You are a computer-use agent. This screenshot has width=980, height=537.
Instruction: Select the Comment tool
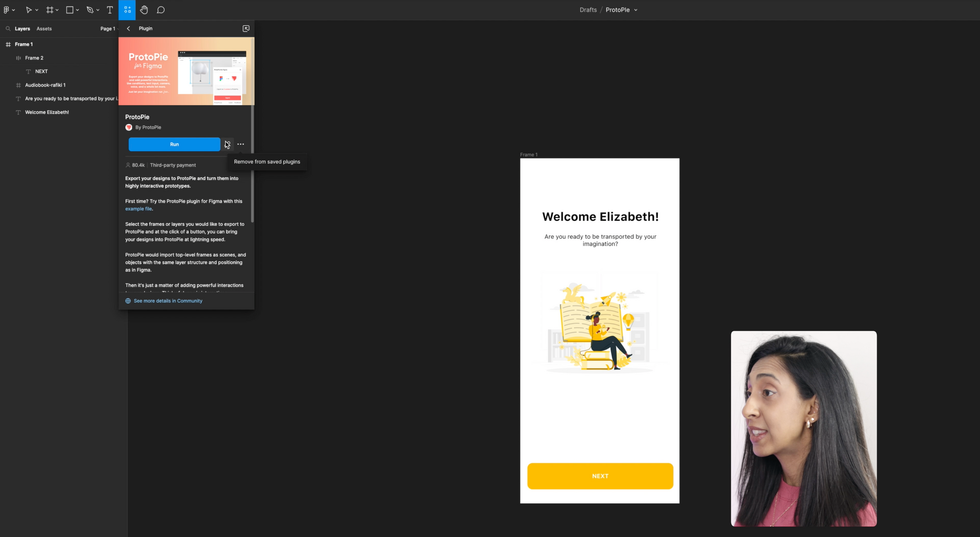pos(161,10)
